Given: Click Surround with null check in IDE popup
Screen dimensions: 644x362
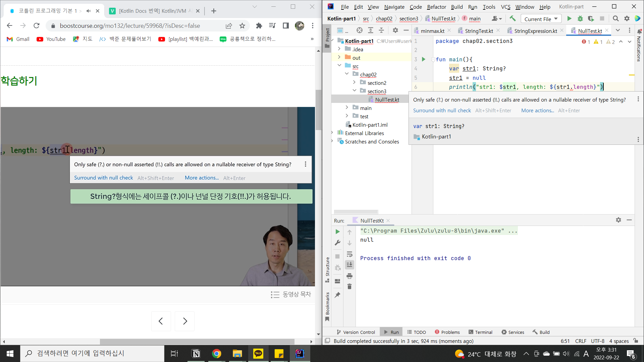Looking at the screenshot, I should 442,110.
